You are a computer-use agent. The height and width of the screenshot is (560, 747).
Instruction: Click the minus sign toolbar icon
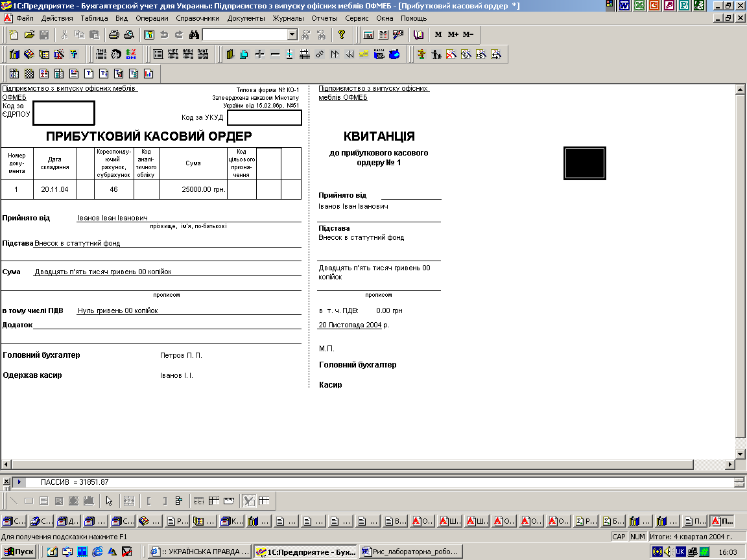tap(275, 54)
